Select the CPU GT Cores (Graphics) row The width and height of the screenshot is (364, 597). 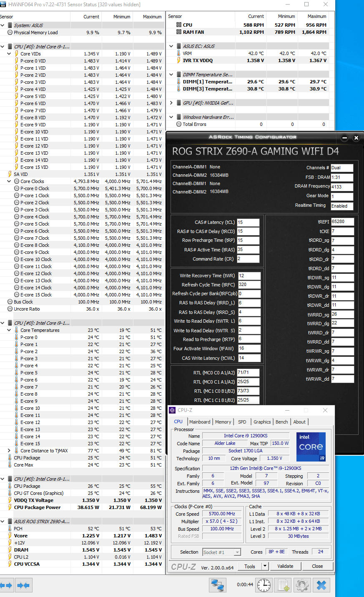tap(81, 493)
